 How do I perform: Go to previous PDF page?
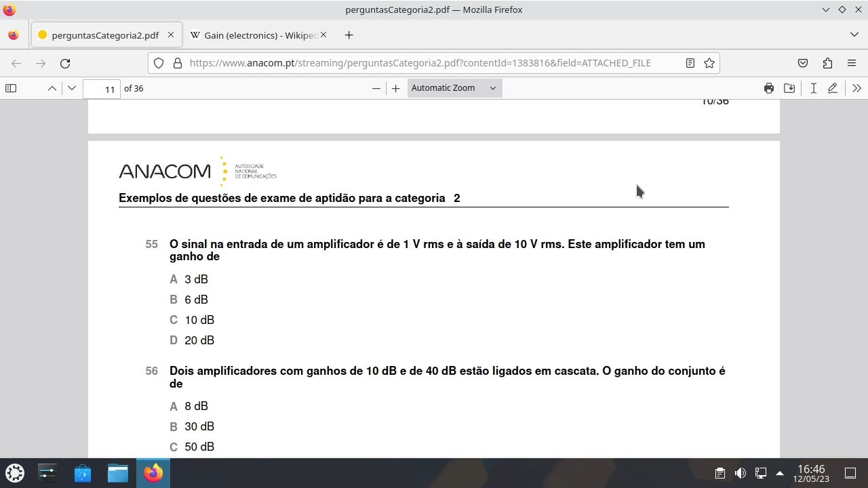(x=52, y=88)
